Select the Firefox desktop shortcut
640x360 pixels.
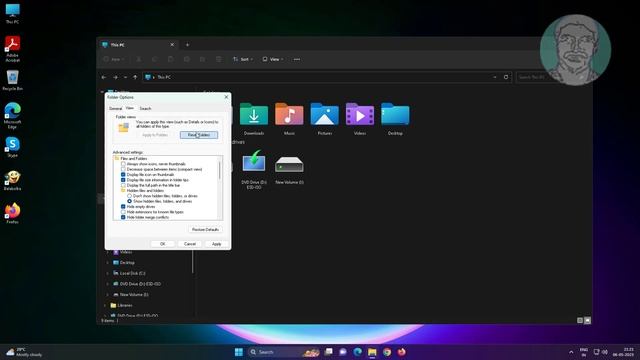click(x=12, y=213)
